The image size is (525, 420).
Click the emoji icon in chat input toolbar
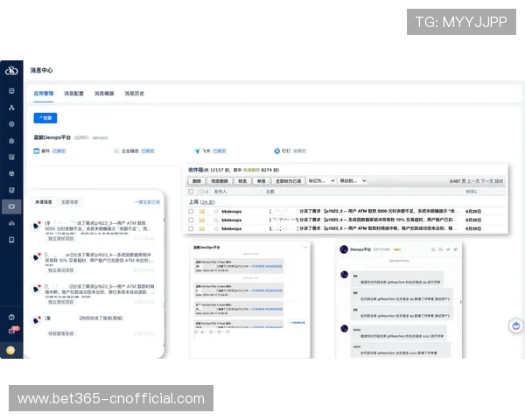pyautogui.click(x=196, y=332)
